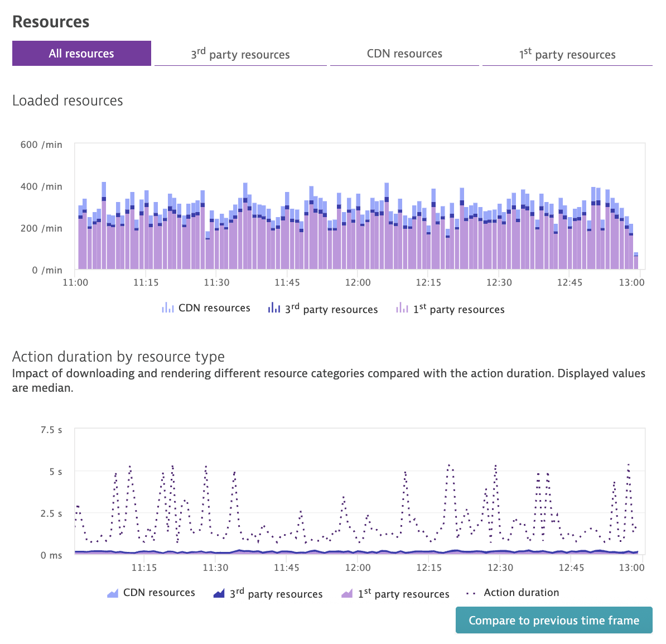Click the 12:00 label on the Loaded resources axis
666x644 pixels.
(x=358, y=282)
